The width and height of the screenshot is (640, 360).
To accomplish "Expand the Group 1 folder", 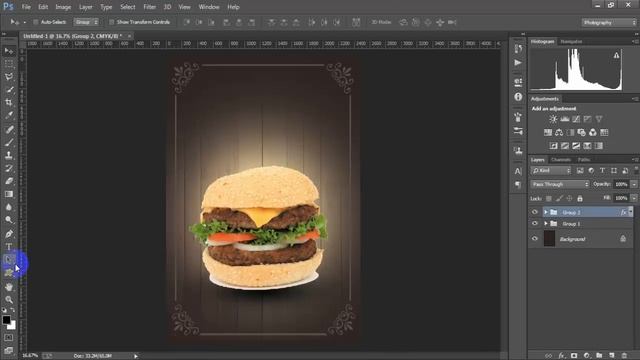I will click(x=546, y=224).
